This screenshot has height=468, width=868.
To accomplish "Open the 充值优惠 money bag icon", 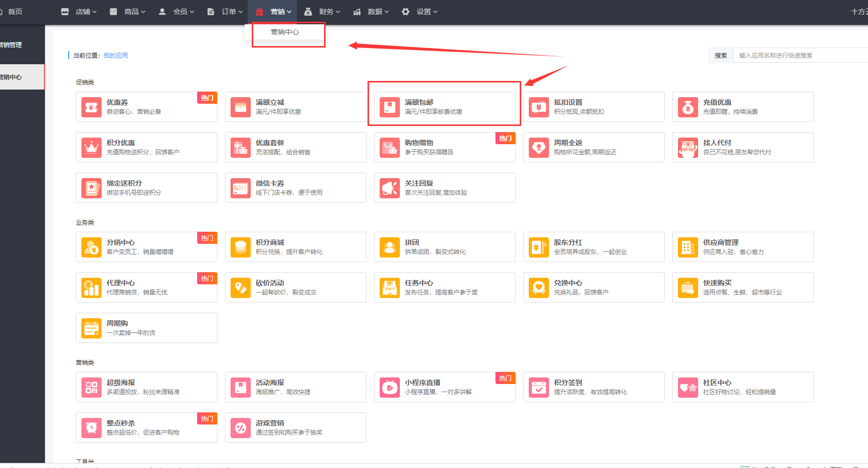I will pos(688,107).
